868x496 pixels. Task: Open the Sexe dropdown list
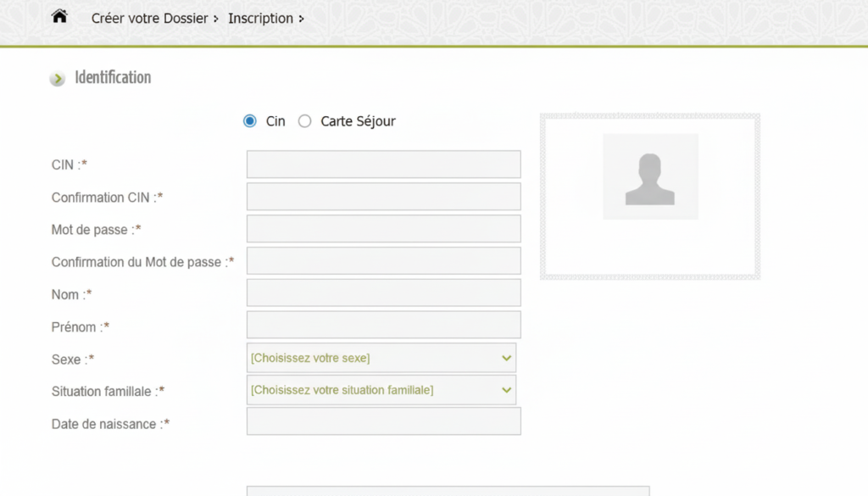pyautogui.click(x=381, y=358)
